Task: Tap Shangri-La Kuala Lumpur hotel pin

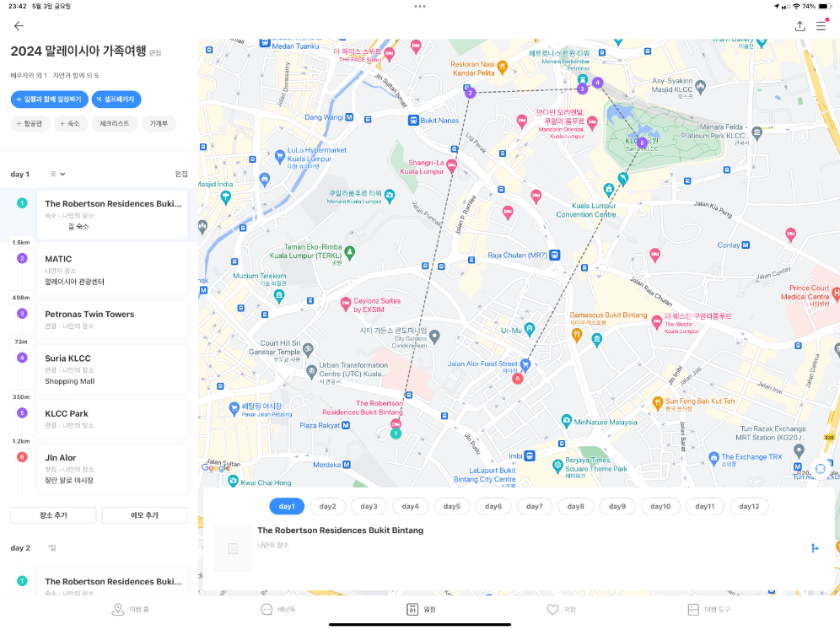Action: click(x=451, y=166)
